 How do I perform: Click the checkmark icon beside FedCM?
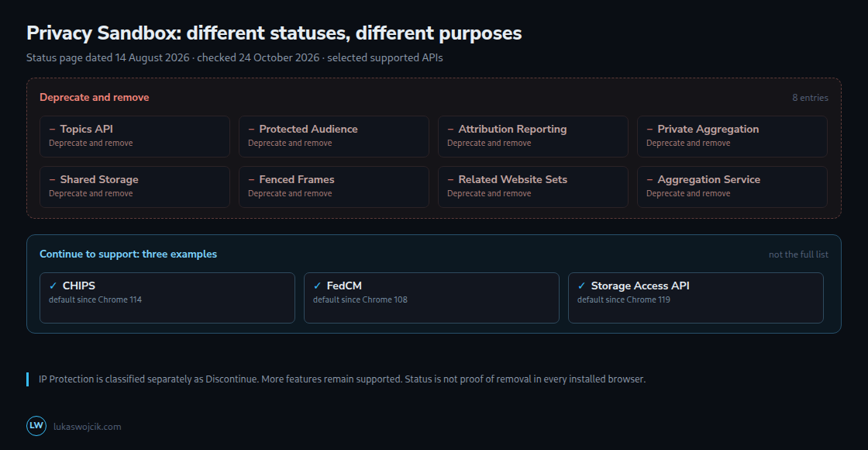tap(317, 286)
